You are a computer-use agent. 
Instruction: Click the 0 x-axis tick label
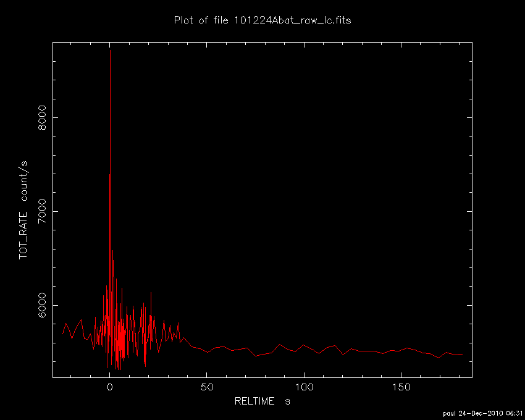[x=110, y=387]
